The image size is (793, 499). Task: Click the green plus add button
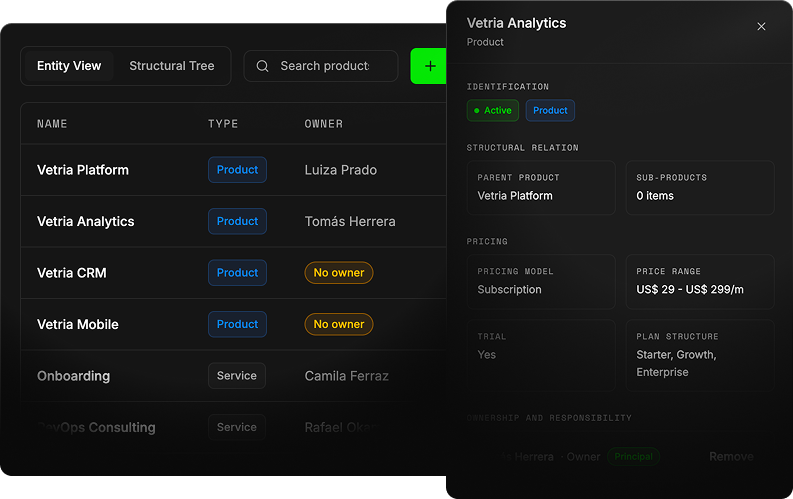pyautogui.click(x=429, y=66)
